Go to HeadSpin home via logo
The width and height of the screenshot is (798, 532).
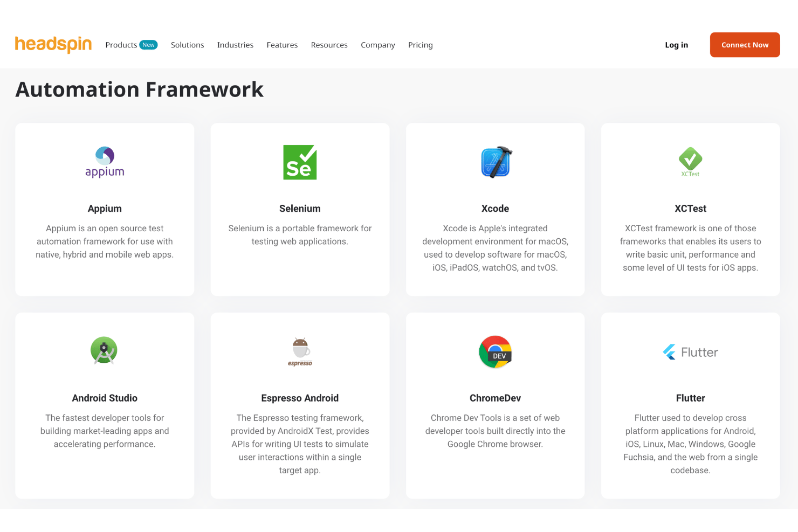click(x=53, y=44)
